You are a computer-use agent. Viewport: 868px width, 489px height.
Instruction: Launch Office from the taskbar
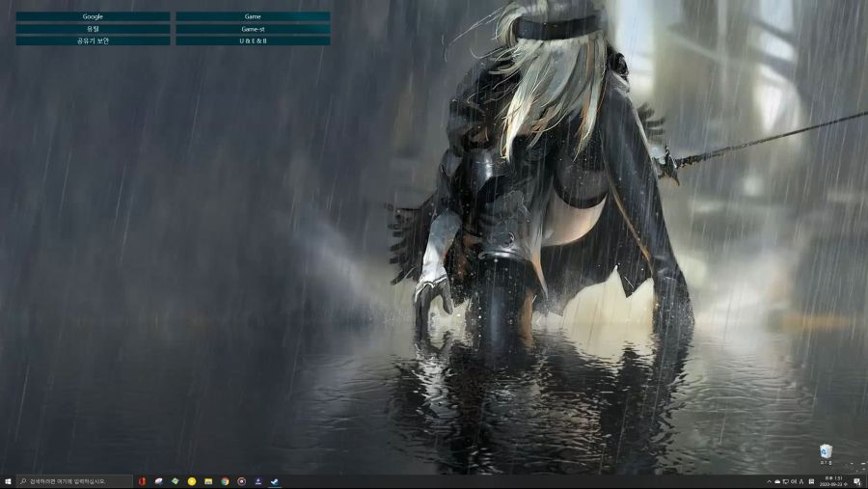pos(142,481)
